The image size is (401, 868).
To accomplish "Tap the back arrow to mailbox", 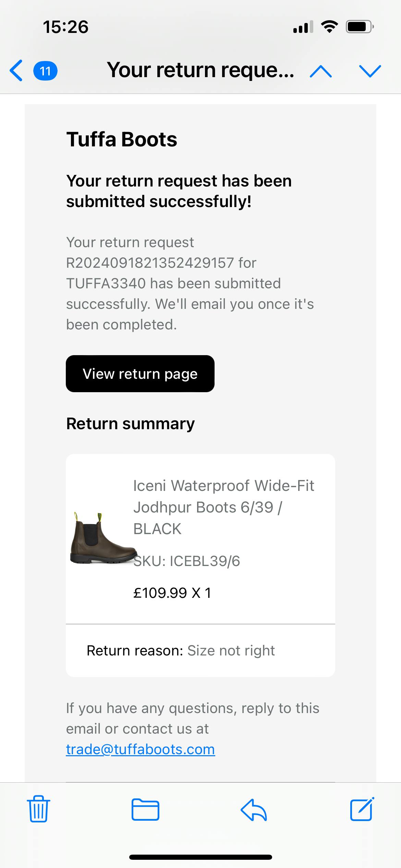I will point(16,71).
